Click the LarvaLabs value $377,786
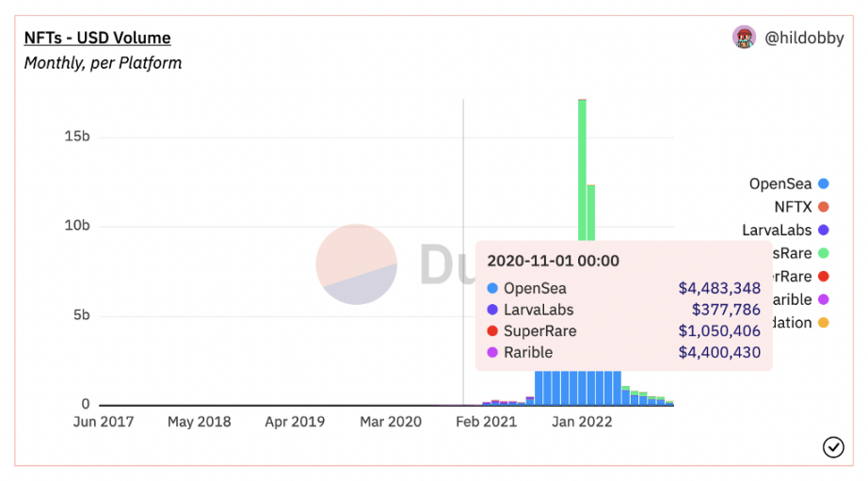Image resolution: width=868 pixels, height=481 pixels. [726, 310]
